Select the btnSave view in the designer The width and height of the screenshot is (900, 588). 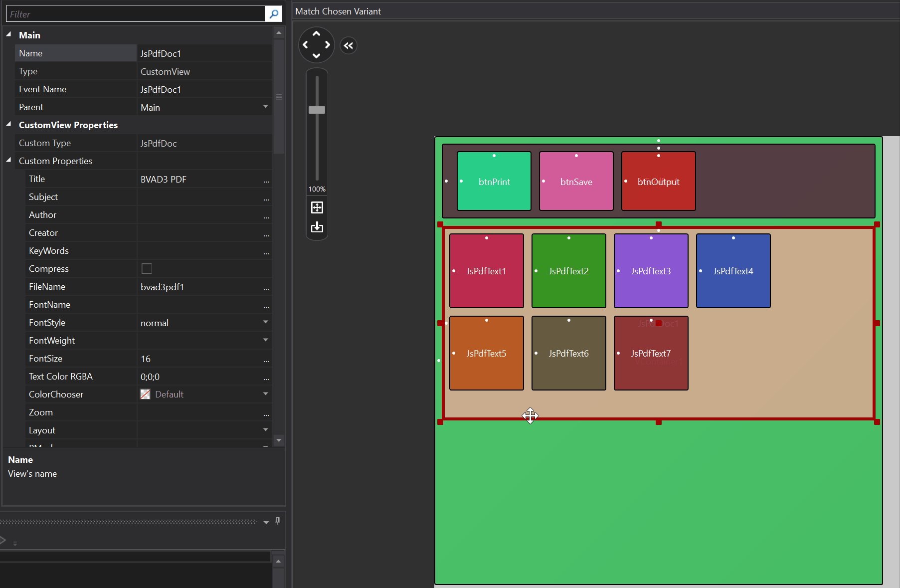tap(576, 182)
